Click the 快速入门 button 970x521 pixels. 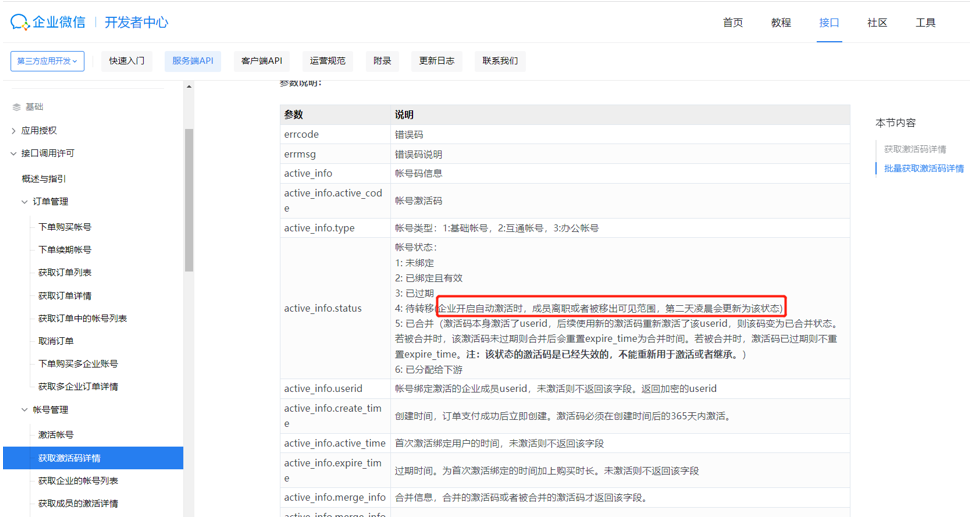127,61
